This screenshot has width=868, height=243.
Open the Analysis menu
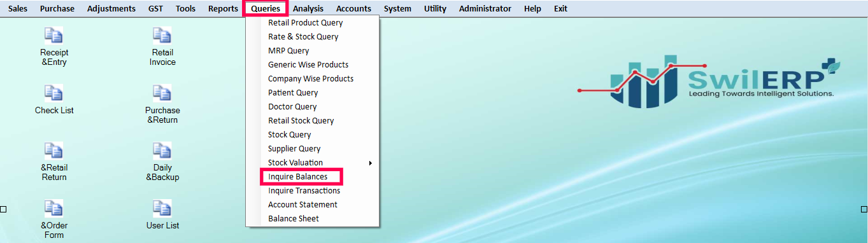pyautogui.click(x=308, y=9)
